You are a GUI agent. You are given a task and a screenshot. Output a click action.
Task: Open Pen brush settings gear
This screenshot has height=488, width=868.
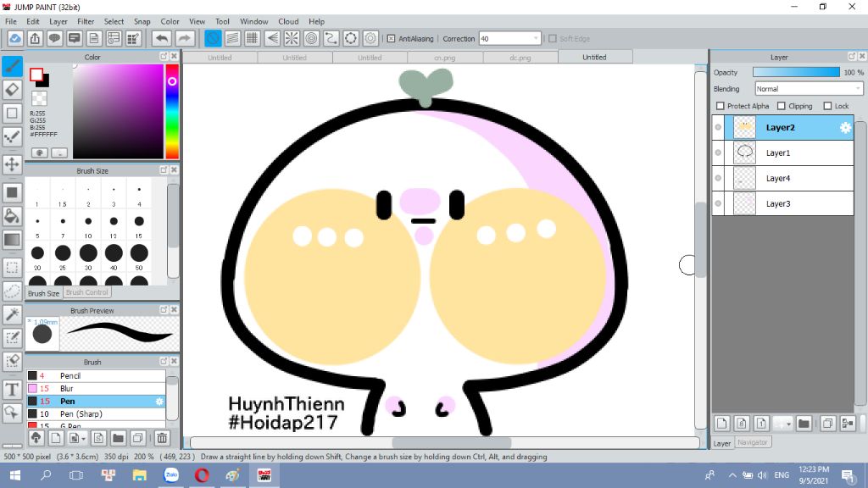pyautogui.click(x=159, y=401)
